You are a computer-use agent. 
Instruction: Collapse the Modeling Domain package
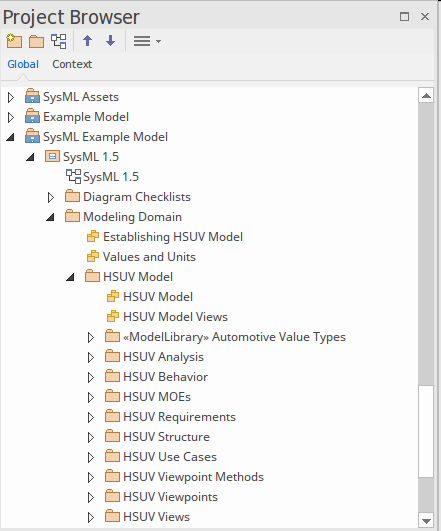[50, 217]
